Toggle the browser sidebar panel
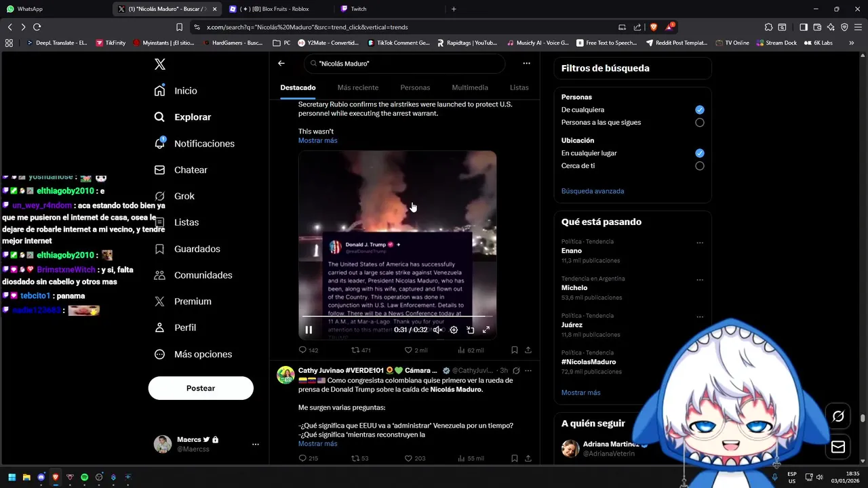The height and width of the screenshot is (488, 868). [804, 27]
